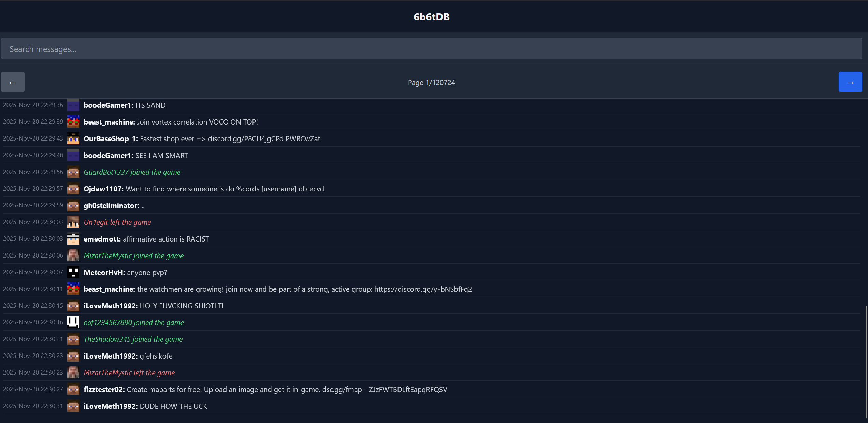Viewport: 868px width, 423px height.
Task: Click Un1egit's avatar on left-game message
Action: click(73, 222)
